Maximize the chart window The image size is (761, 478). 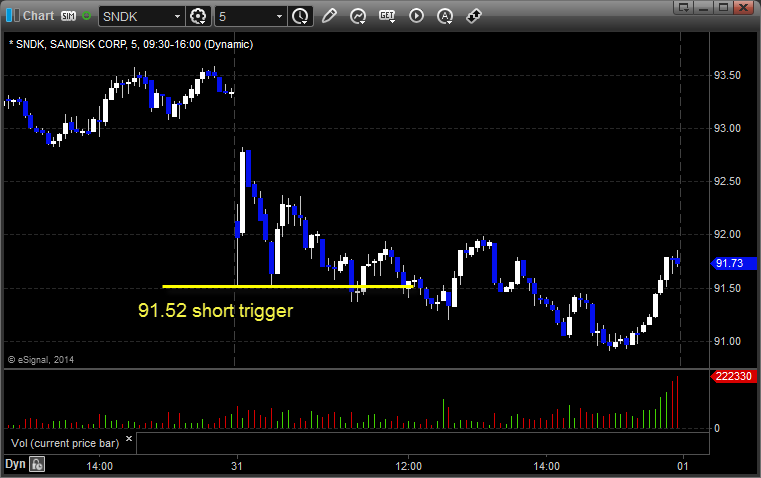point(723,7)
